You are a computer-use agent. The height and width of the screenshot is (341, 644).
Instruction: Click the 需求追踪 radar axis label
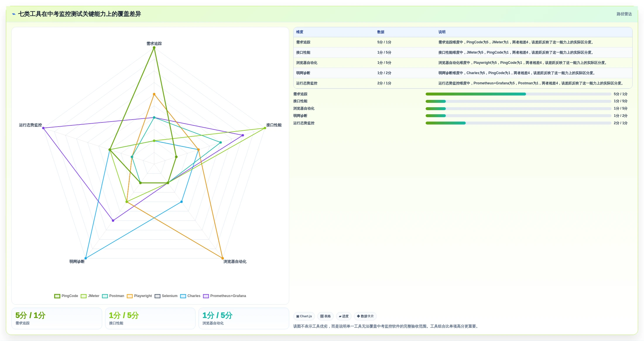154,44
